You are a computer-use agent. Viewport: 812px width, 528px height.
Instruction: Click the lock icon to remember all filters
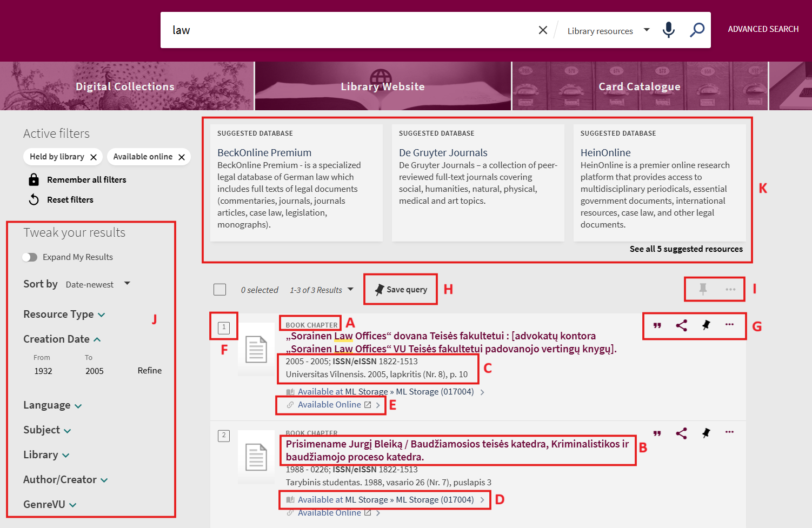34,179
